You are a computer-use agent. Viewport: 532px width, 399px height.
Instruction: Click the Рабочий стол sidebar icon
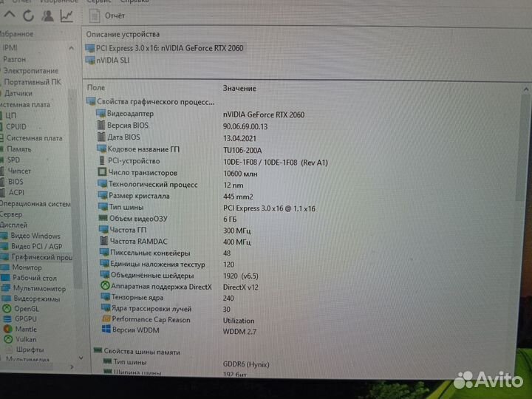tap(5, 278)
